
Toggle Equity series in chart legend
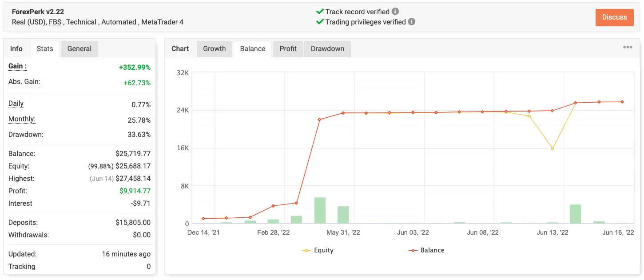tap(318, 250)
